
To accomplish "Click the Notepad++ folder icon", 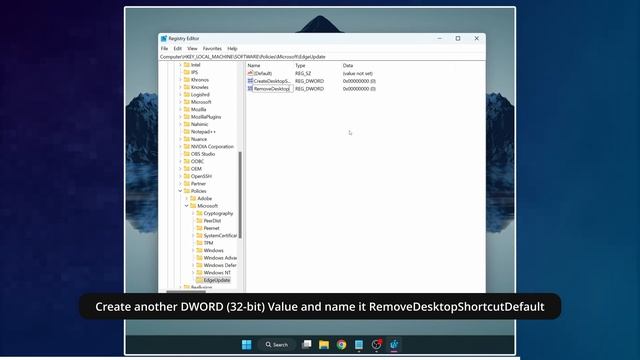I will click(187, 131).
